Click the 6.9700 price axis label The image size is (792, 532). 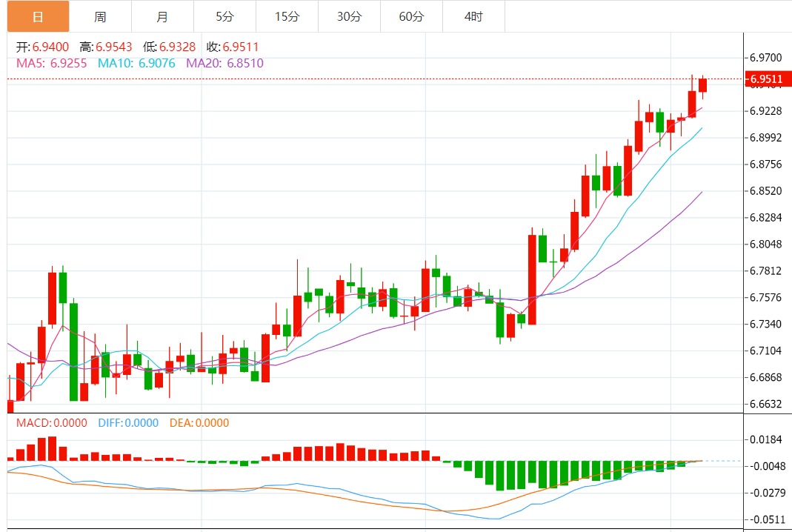(x=766, y=58)
